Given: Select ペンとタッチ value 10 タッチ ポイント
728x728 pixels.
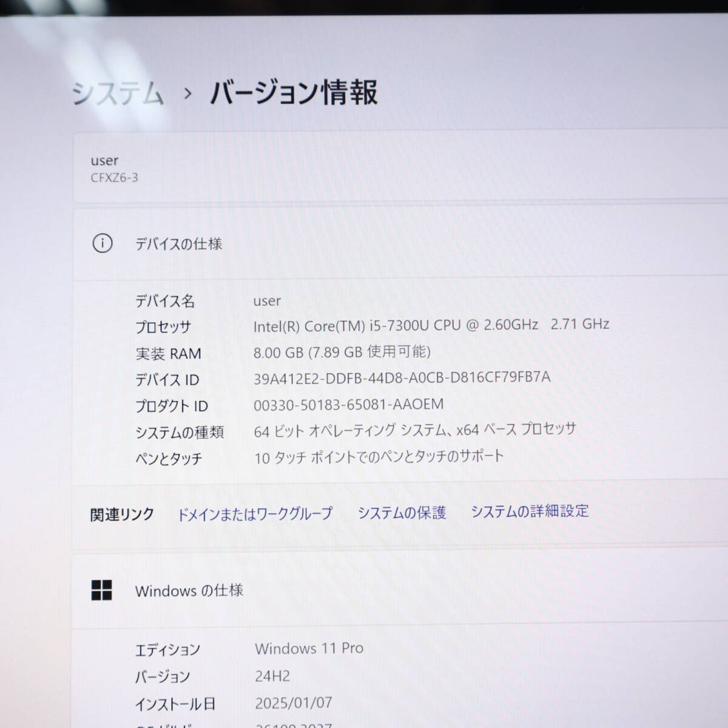Looking at the screenshot, I should 379,456.
